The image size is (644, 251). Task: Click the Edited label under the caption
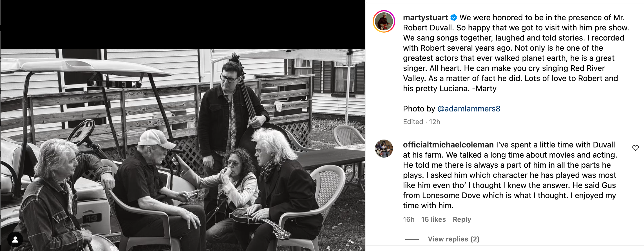click(413, 122)
